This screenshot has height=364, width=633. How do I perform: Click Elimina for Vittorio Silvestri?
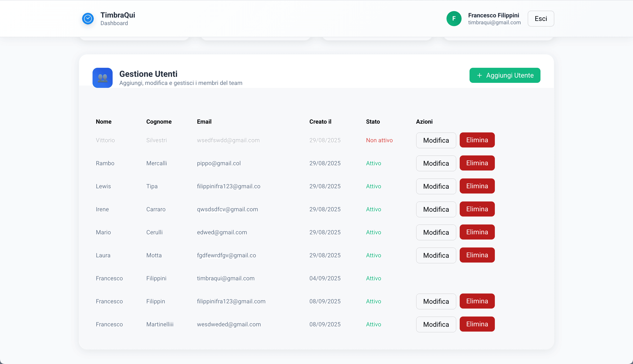(x=477, y=140)
